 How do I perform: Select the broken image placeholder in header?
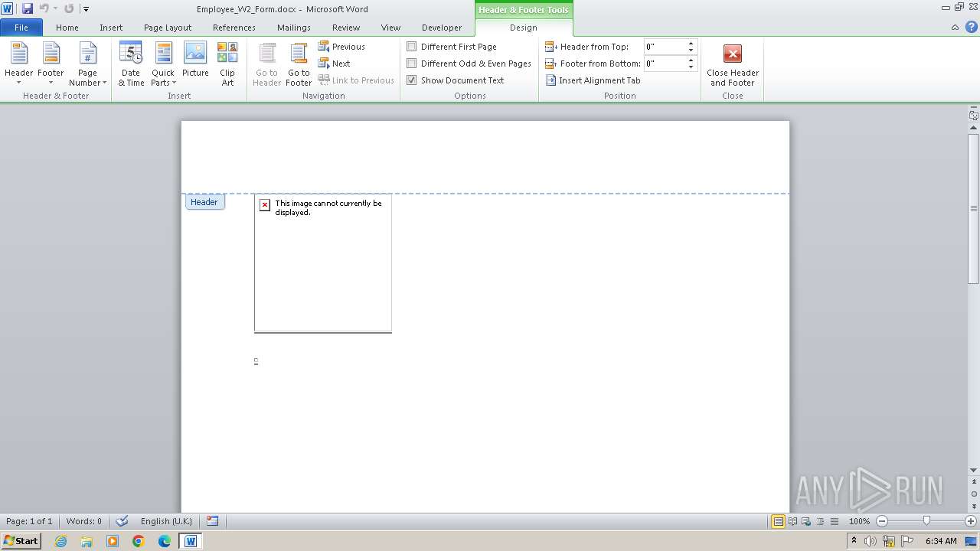323,263
